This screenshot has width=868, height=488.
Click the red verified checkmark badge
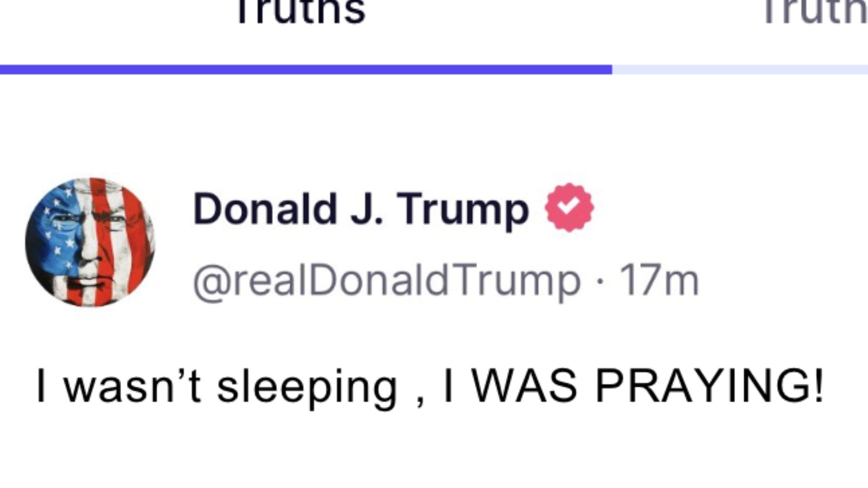[569, 208]
